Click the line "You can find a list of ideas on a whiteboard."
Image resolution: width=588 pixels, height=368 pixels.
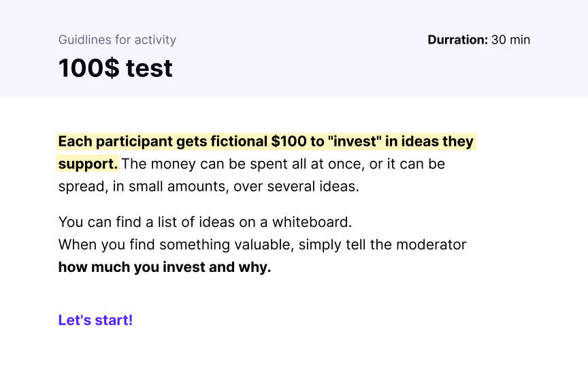pyautogui.click(x=205, y=222)
